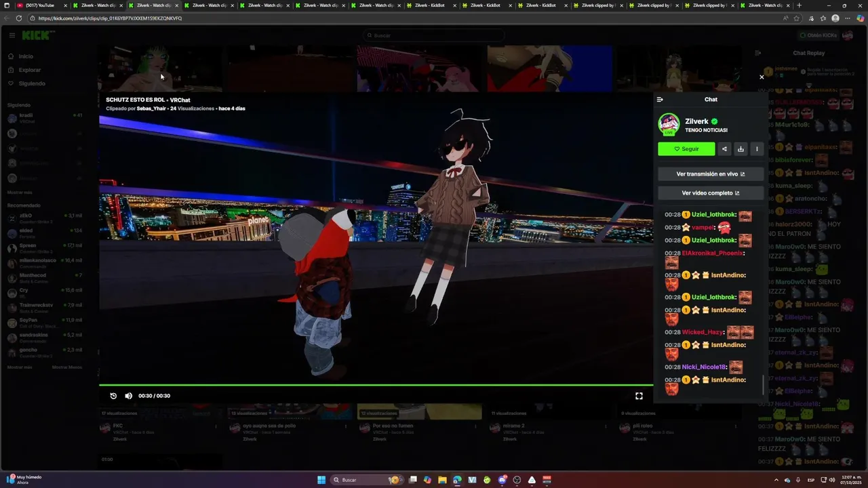Image resolution: width=868 pixels, height=488 pixels.
Task: Expand Mostrar más under Siguiendo
Action: coord(20,192)
